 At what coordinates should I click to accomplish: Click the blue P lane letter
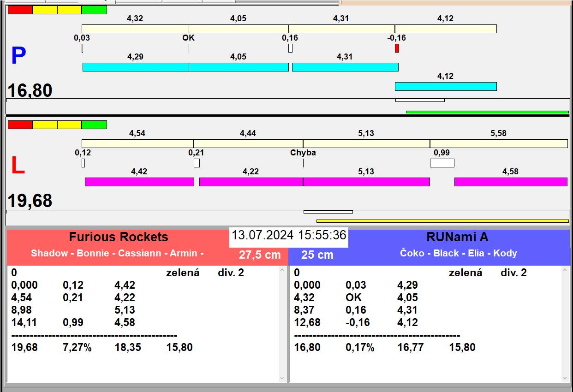click(x=18, y=56)
